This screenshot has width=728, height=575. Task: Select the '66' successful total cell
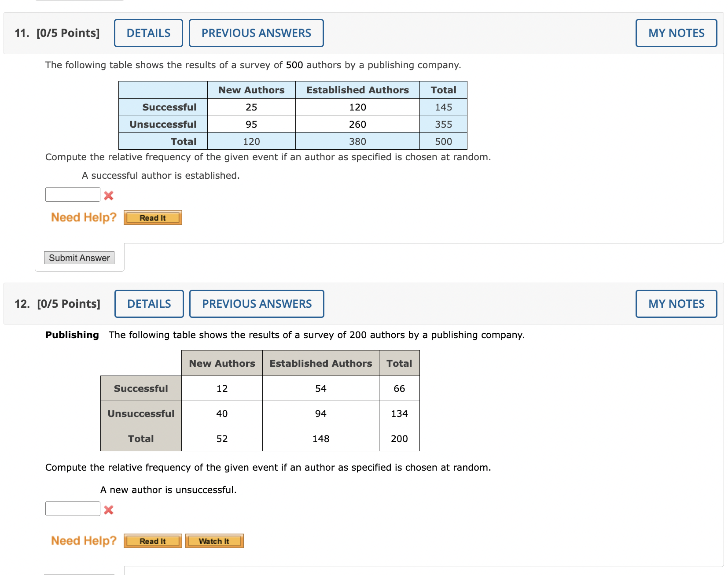pos(399,388)
